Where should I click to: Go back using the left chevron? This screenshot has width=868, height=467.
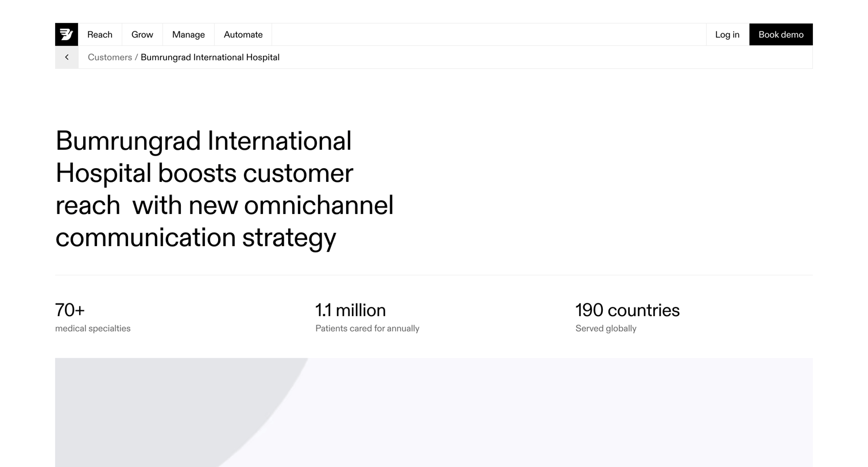click(67, 57)
